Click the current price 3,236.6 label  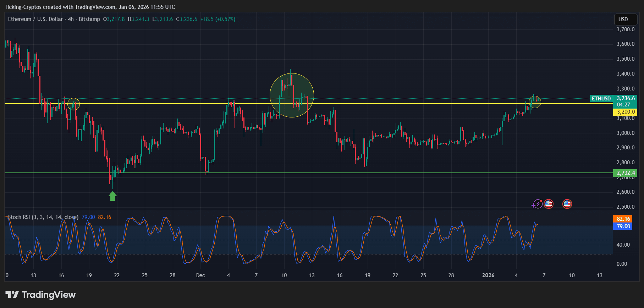[626, 98]
